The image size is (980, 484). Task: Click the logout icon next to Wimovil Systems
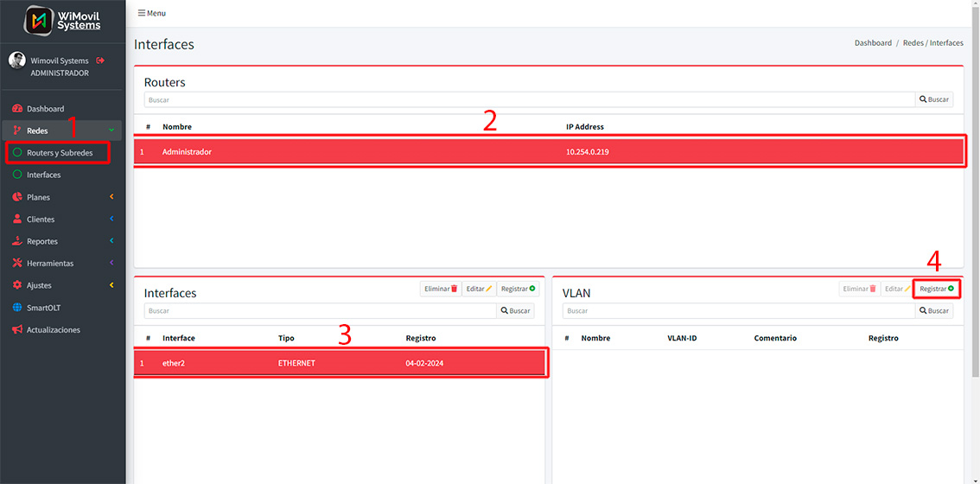pos(100,60)
